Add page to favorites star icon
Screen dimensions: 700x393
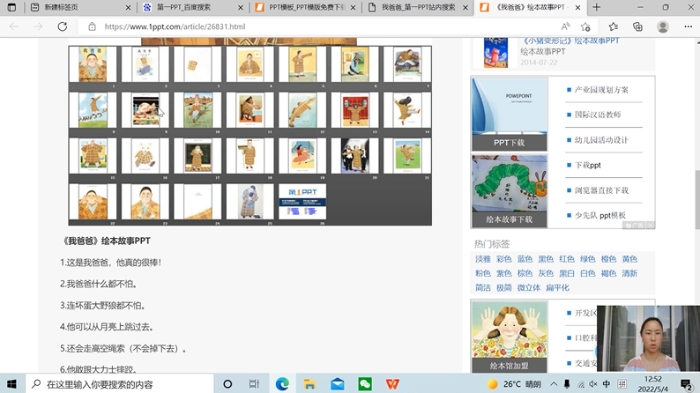click(586, 26)
